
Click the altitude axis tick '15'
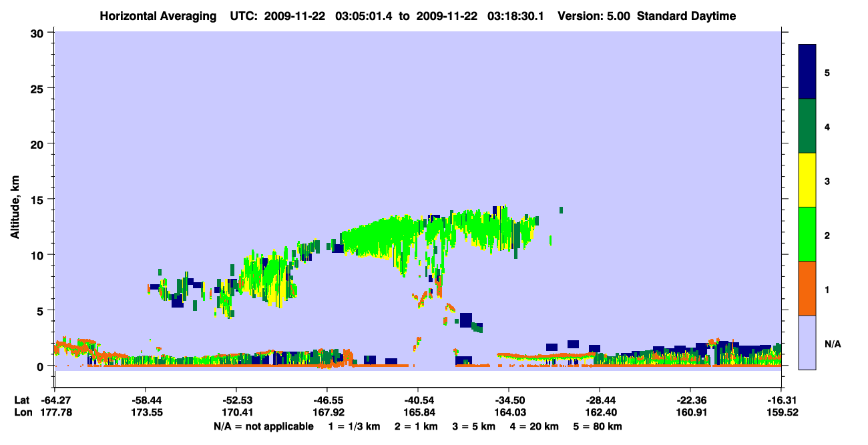coord(39,199)
